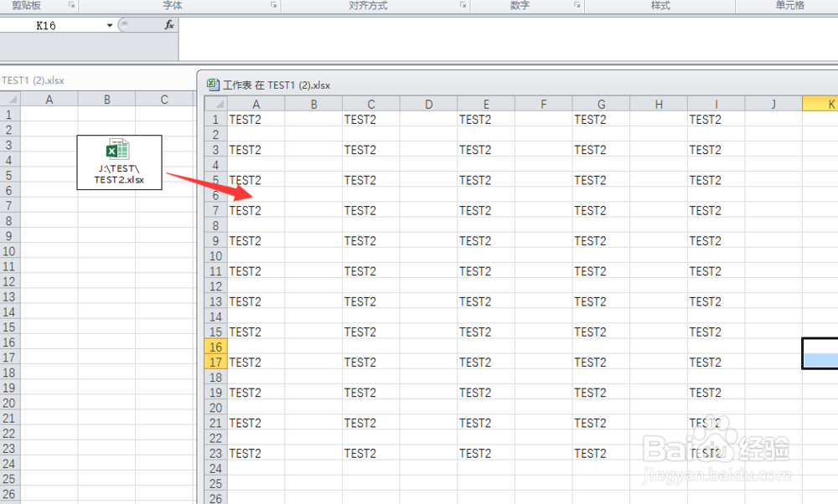Select column C header in embedded worksheet
838x504 pixels.
[x=371, y=104]
